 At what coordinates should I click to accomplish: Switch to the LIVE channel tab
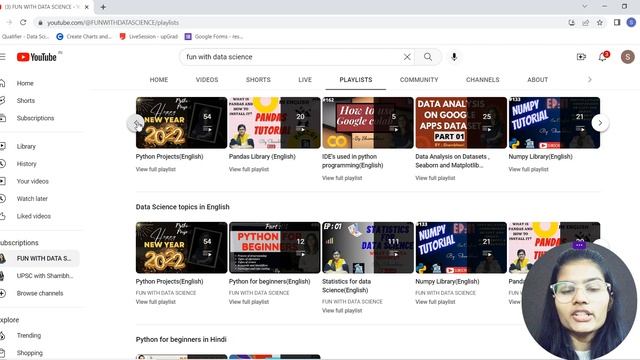tap(305, 80)
